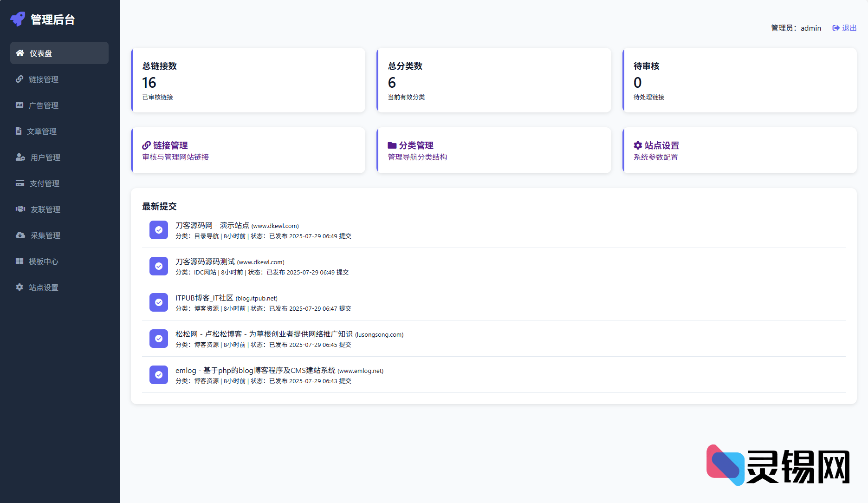
Task: Click the chain icon for 链接管理 sidebar
Action: coord(19,79)
